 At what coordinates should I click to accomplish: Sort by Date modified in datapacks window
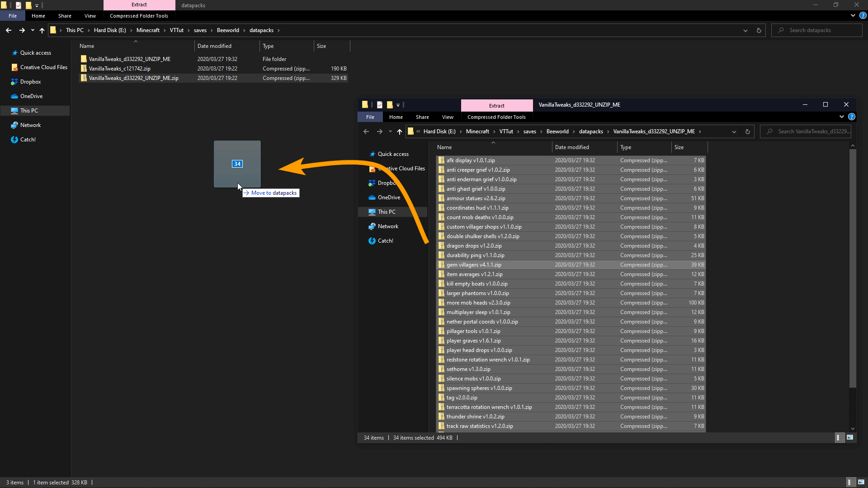(x=227, y=46)
